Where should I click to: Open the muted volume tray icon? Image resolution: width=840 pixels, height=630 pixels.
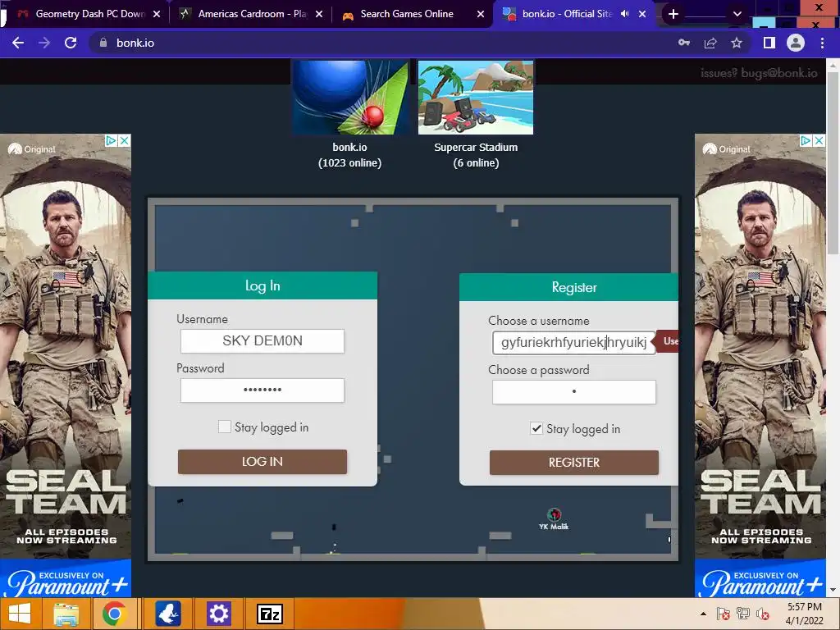tap(763, 614)
